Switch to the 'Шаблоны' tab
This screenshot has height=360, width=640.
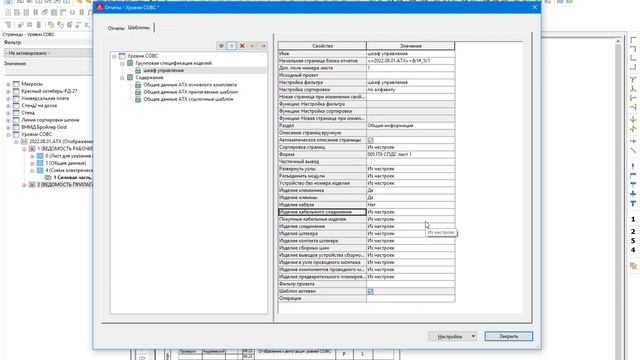point(139,27)
